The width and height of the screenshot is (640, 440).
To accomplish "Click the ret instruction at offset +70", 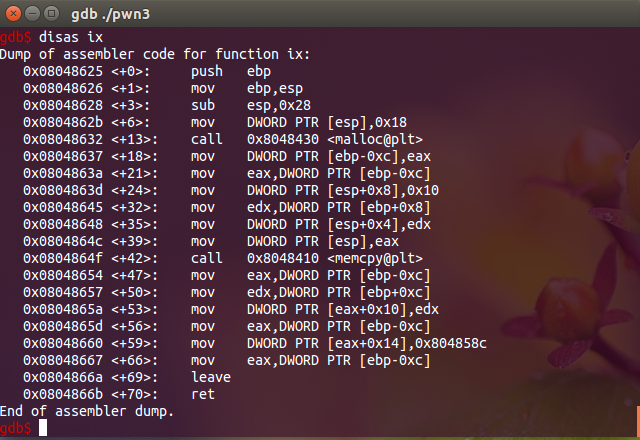I will tap(203, 394).
